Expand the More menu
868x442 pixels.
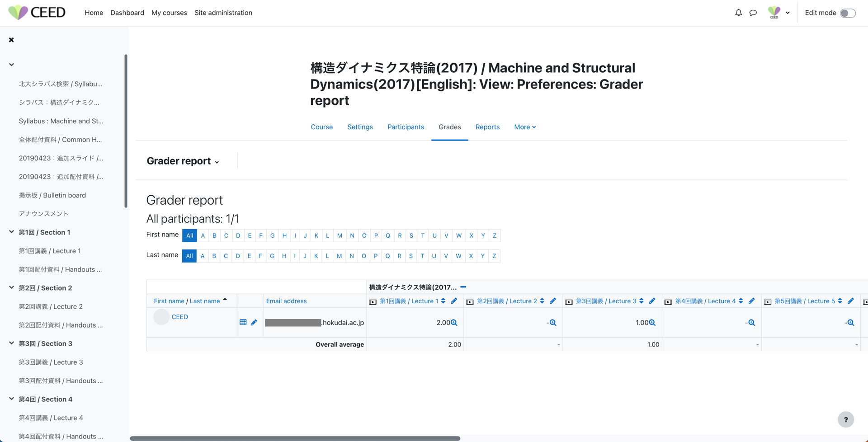pyautogui.click(x=524, y=127)
